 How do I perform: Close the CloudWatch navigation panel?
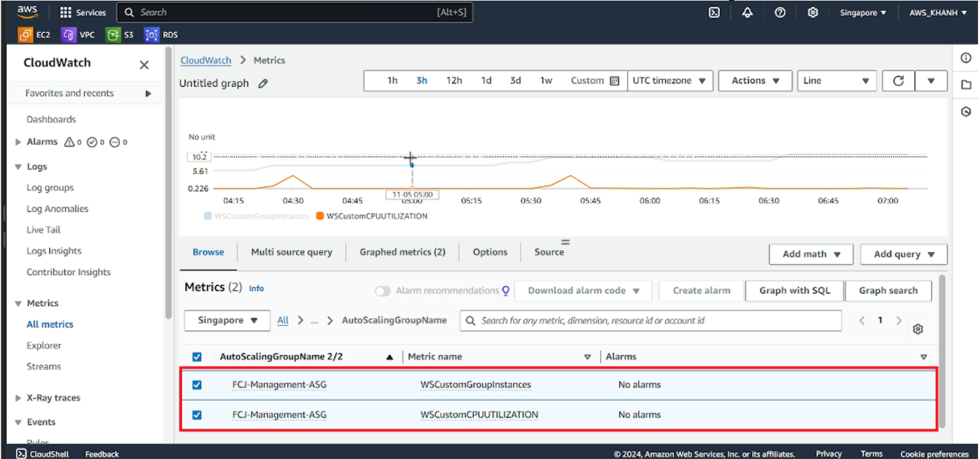(x=144, y=65)
